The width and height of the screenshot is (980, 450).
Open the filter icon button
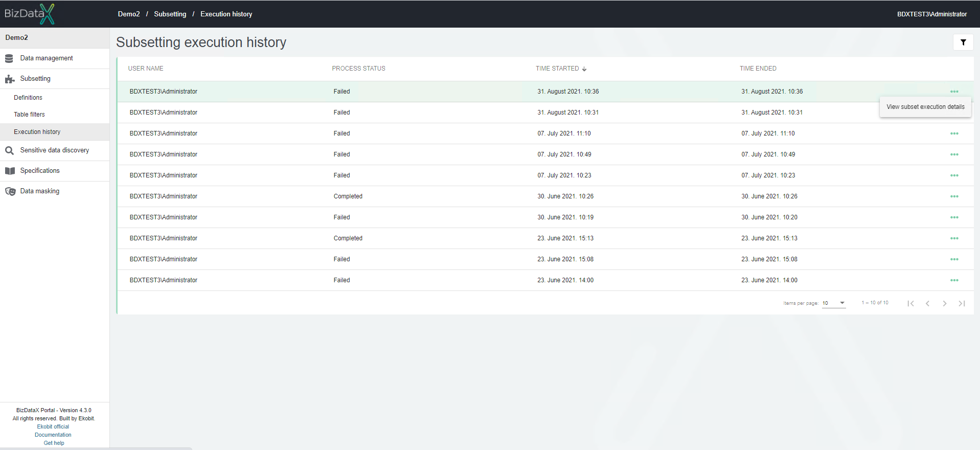coord(963,42)
